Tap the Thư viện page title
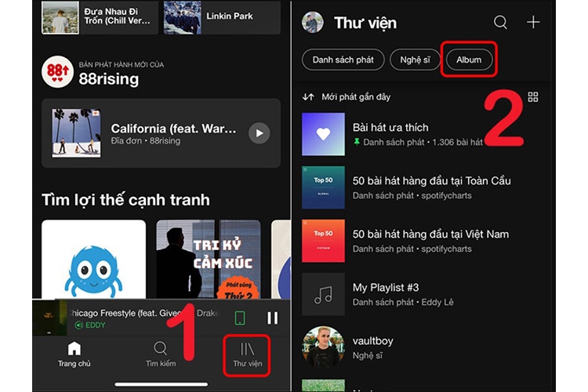This screenshot has height=392, width=588. [x=365, y=23]
